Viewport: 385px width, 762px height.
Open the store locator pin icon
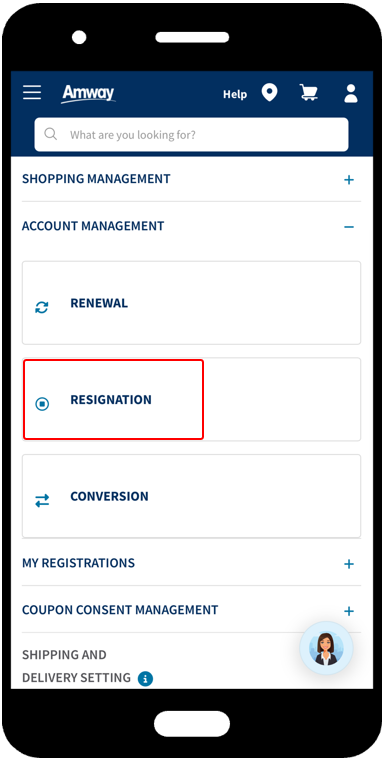click(269, 93)
